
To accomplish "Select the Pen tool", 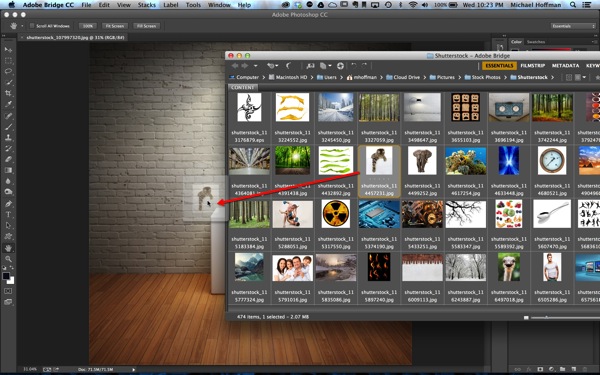I will pyautogui.click(x=8, y=204).
